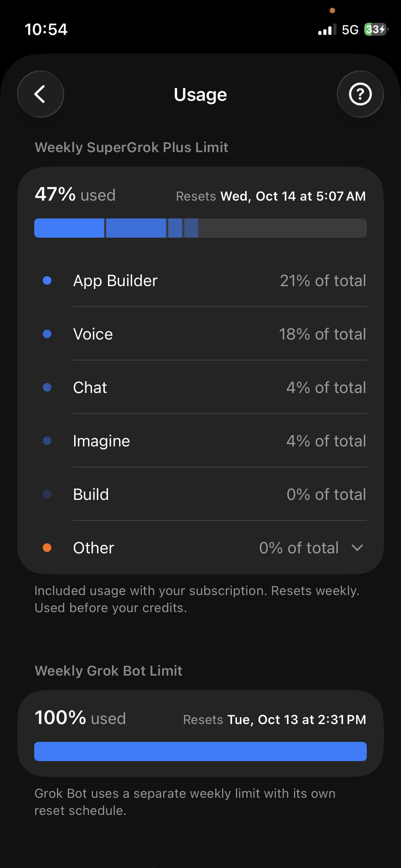Select the Chat usage row
401x868 pixels.
point(200,387)
